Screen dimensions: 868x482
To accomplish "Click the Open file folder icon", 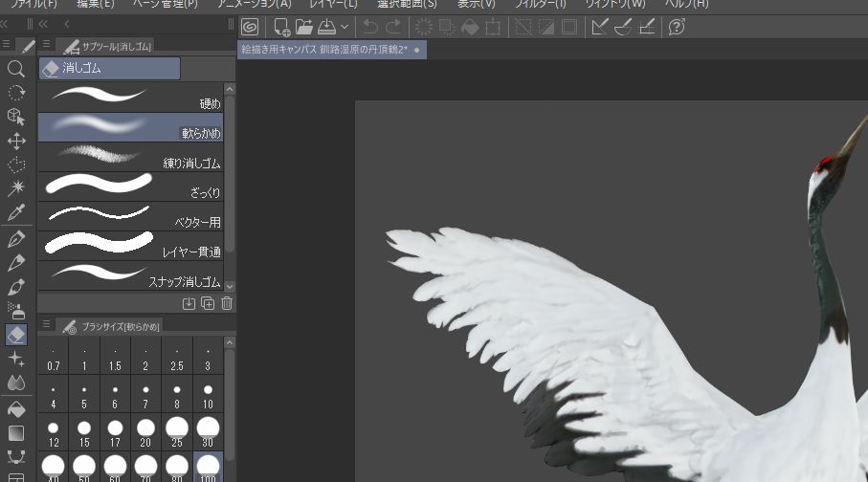I will [x=304, y=27].
